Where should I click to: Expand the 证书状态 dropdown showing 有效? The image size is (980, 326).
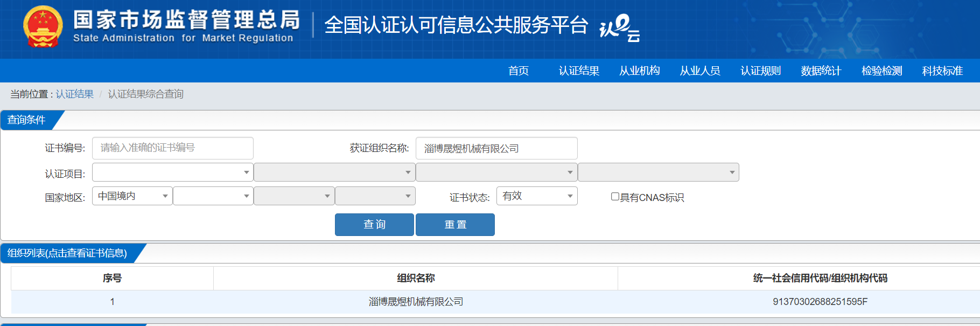coord(537,196)
